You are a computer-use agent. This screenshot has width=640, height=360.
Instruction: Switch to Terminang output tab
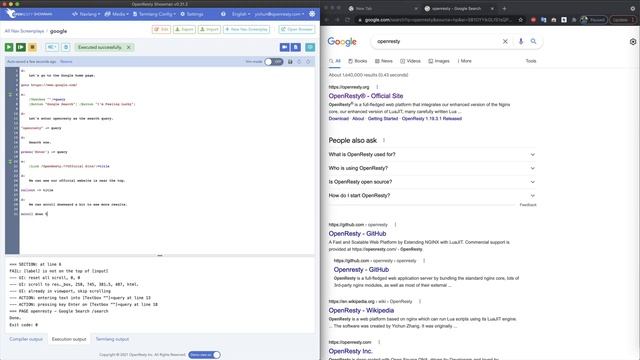click(x=112, y=339)
